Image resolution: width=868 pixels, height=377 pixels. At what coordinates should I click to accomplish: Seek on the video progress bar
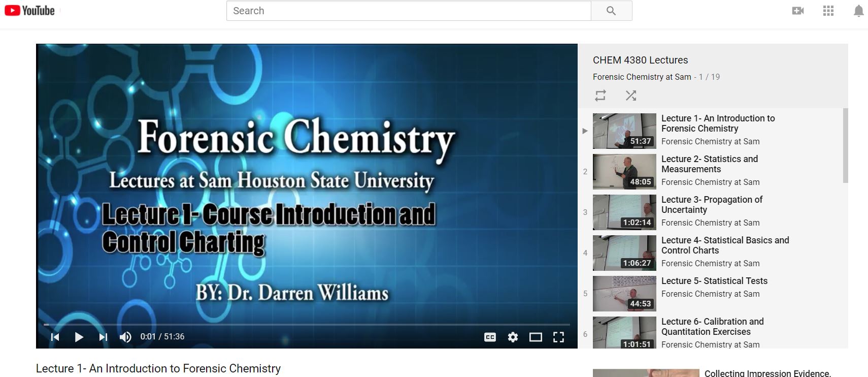[307, 324]
